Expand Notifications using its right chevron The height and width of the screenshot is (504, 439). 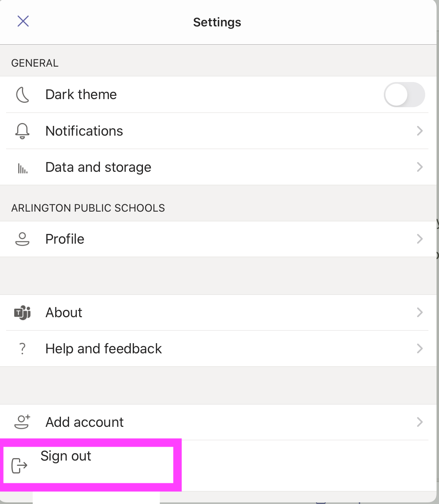(420, 131)
